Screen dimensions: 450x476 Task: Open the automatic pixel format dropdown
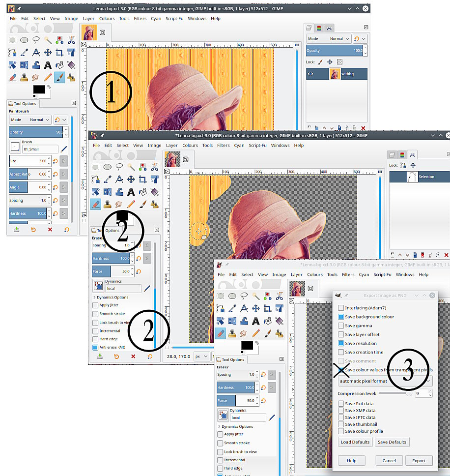pyautogui.click(x=385, y=381)
